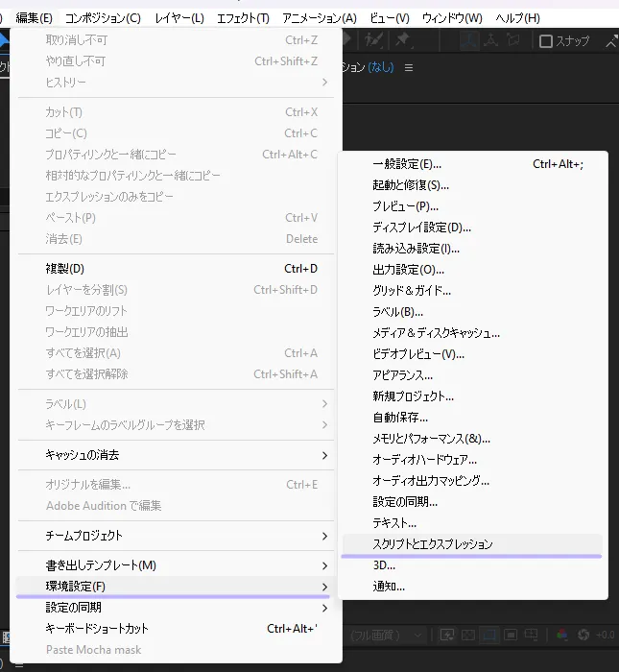The height and width of the screenshot is (672, 619).
Task: Open 設定の同期... in preferences submenu
Action: (x=472, y=502)
